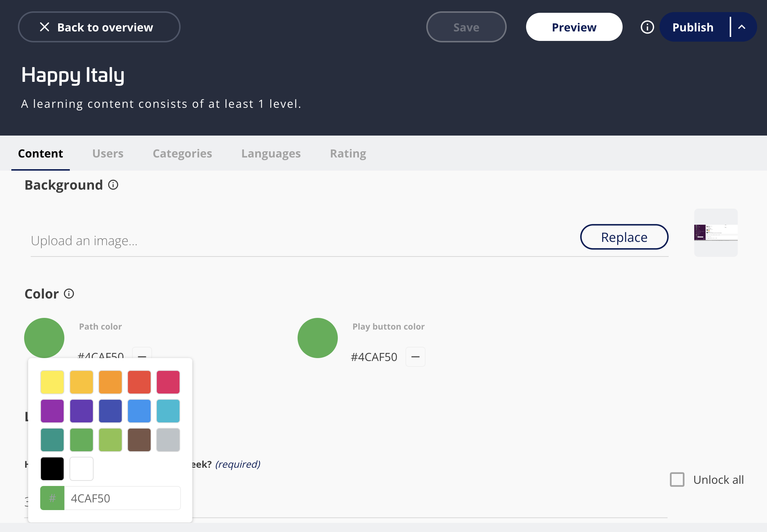The image size is (767, 532).
Task: Choose the deep purple color swatch
Action: (x=81, y=411)
